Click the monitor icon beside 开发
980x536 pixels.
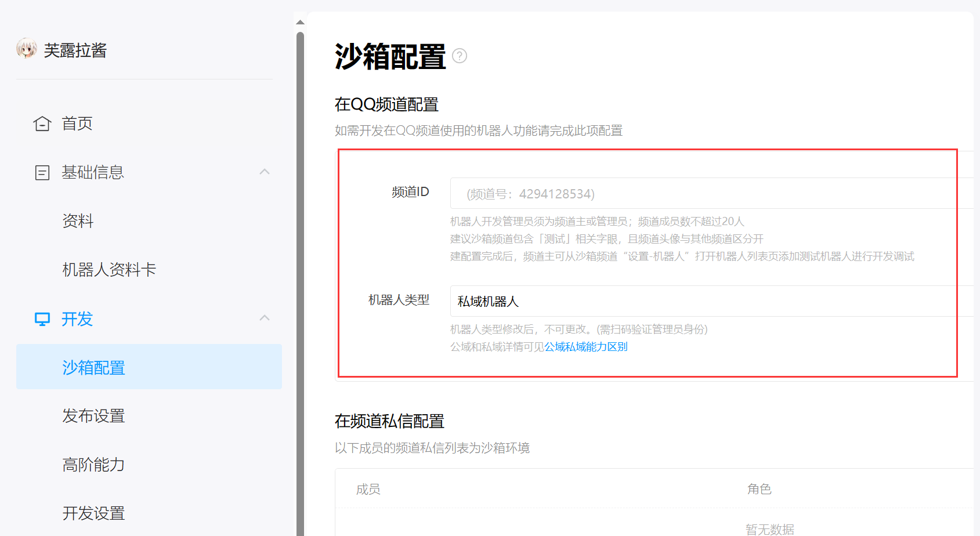(x=42, y=319)
